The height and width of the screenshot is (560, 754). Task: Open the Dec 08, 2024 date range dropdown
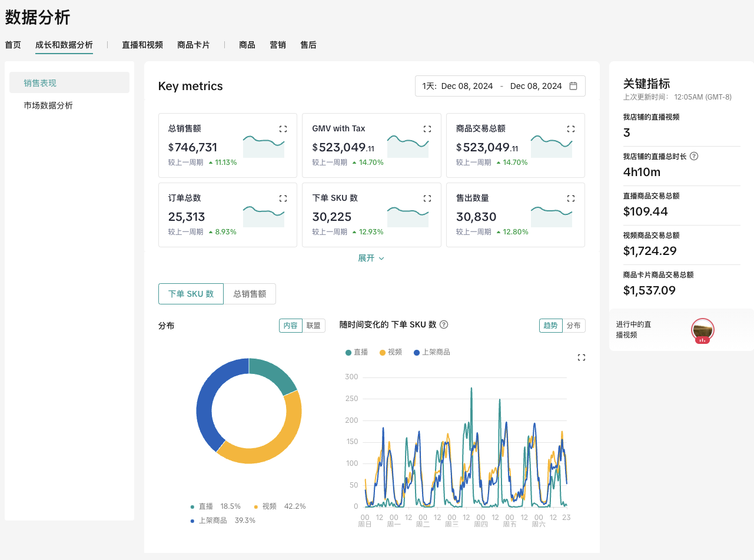500,86
